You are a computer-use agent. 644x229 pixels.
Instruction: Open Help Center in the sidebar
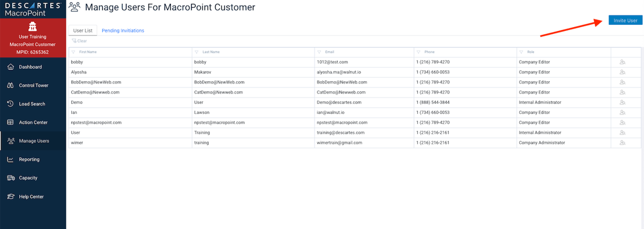click(x=33, y=196)
